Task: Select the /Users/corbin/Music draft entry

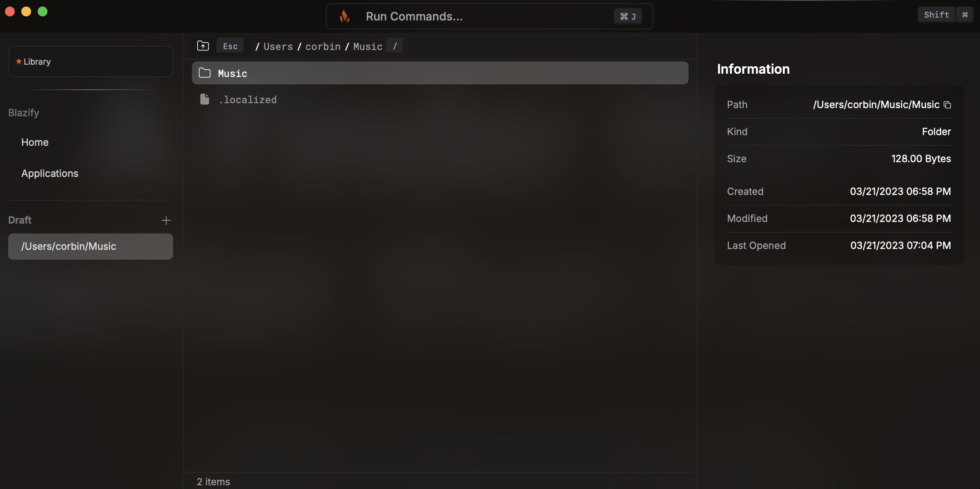Action: [x=90, y=247]
